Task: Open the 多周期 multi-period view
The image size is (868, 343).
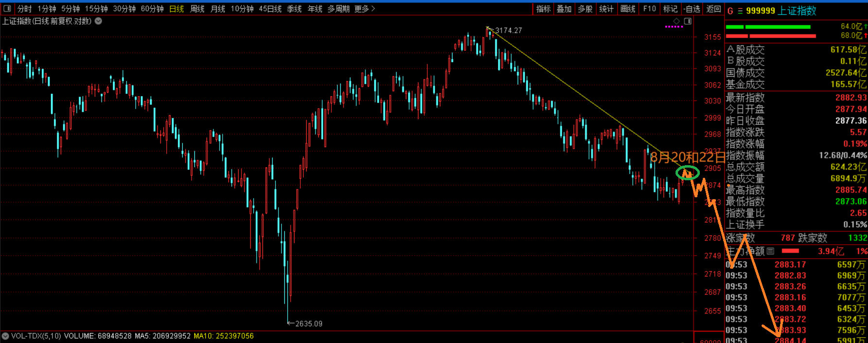Action: [338, 9]
